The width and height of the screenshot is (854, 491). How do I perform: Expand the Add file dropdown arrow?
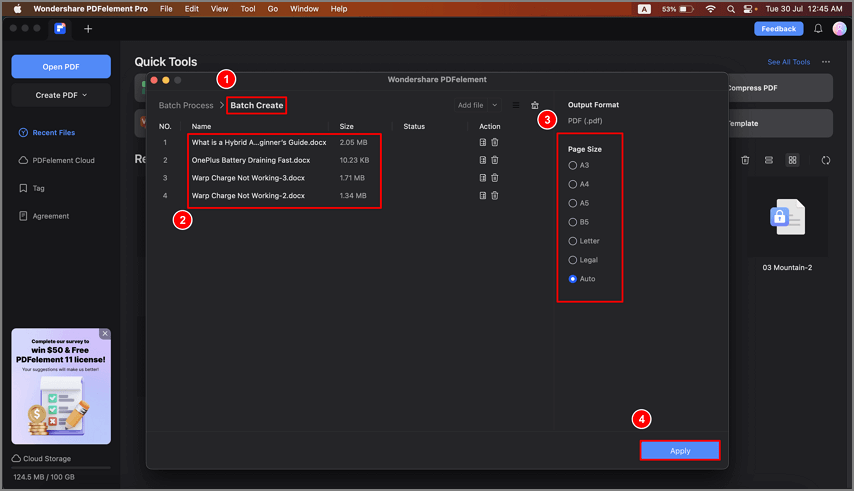(x=495, y=105)
